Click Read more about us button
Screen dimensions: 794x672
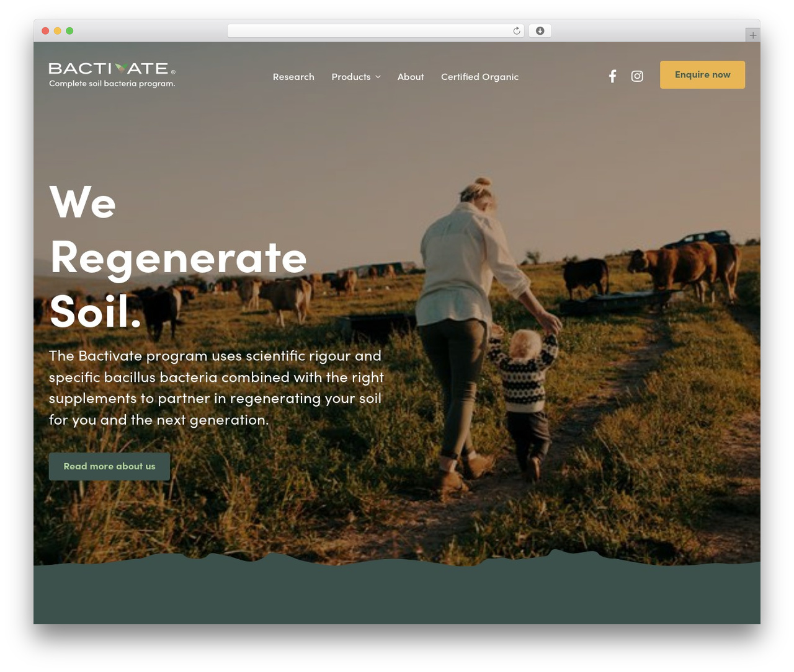click(109, 466)
